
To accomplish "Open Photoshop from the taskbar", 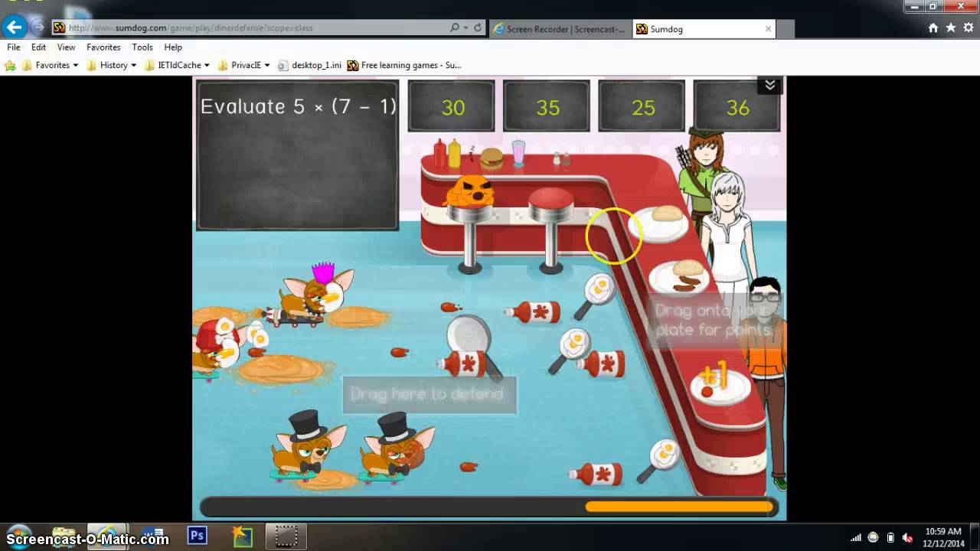I will 198,536.
